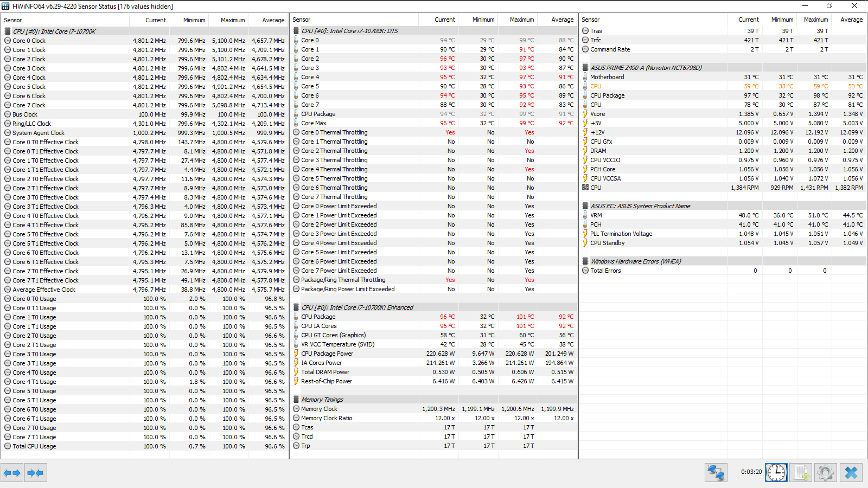Select the CPU GT Cores (Graphics) row

click(434, 335)
